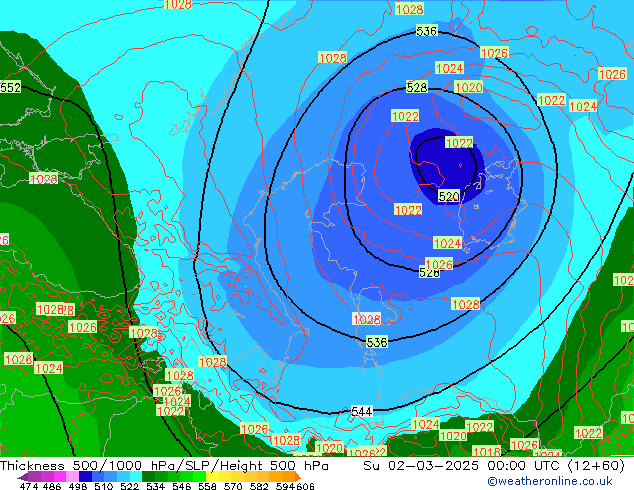634x490 pixels.
Task: Click the '1018' pressure label
Action: tap(486, 452)
